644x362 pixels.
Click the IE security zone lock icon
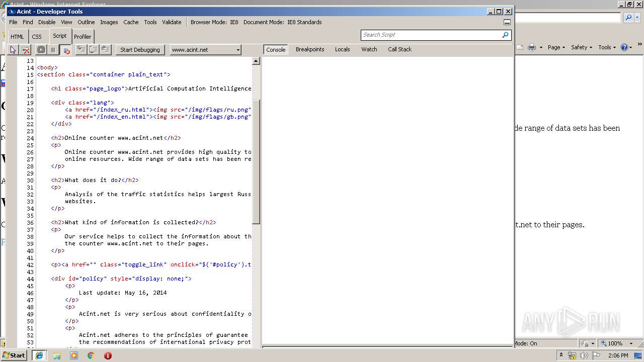point(586,343)
